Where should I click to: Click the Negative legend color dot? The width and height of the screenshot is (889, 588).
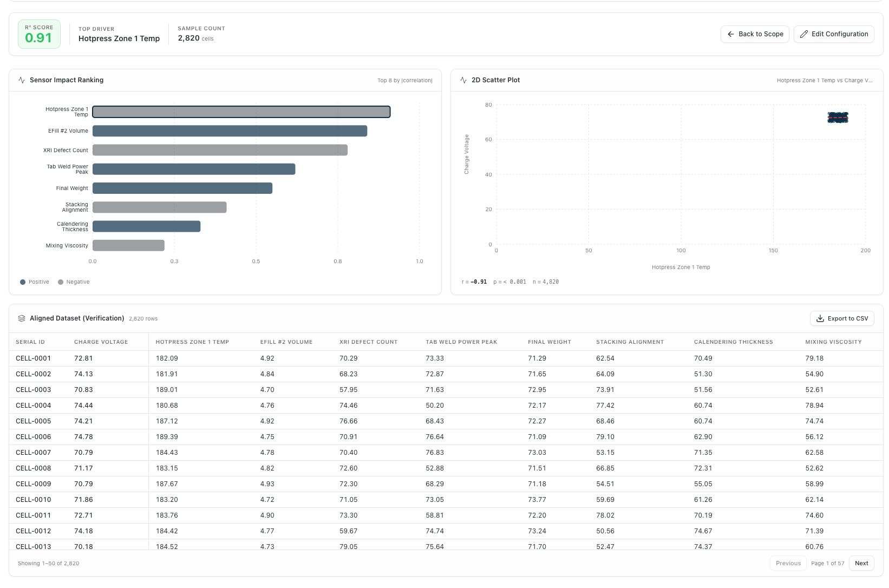click(61, 282)
